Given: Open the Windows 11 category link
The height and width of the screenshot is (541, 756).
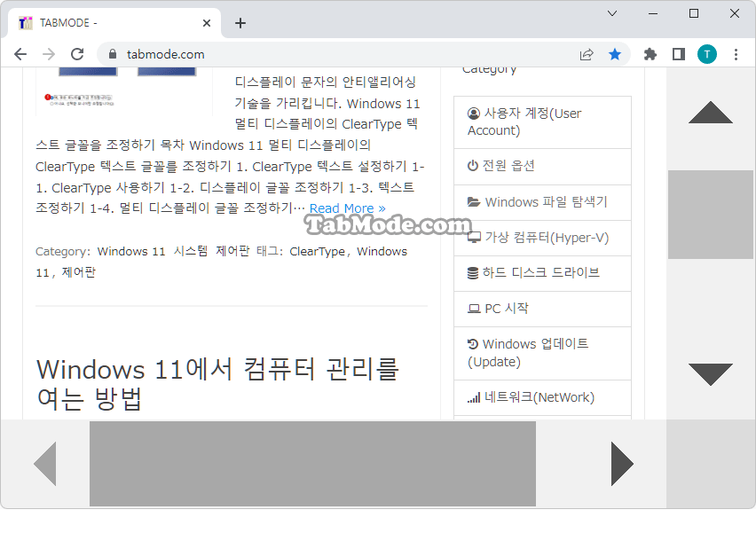Looking at the screenshot, I should click(x=131, y=252).
